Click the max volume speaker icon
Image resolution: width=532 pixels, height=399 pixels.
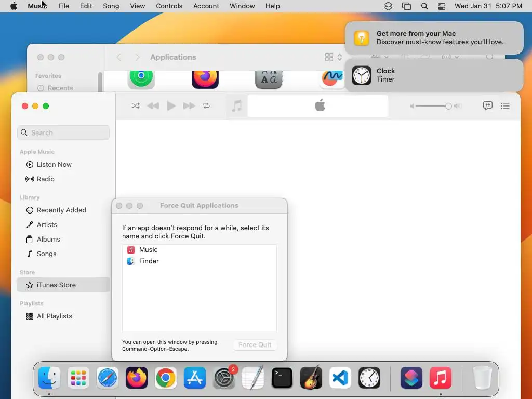458,106
